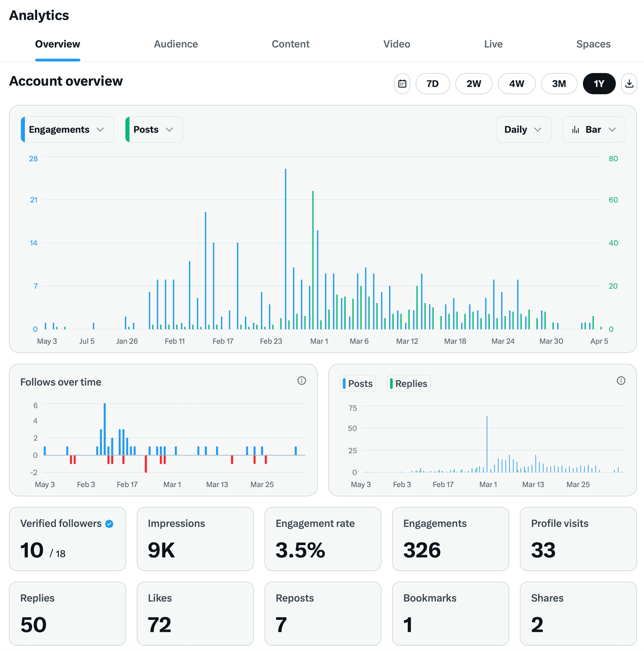Screen dimensions: 644x651
Task: Download the analytics data
Action: (x=629, y=83)
